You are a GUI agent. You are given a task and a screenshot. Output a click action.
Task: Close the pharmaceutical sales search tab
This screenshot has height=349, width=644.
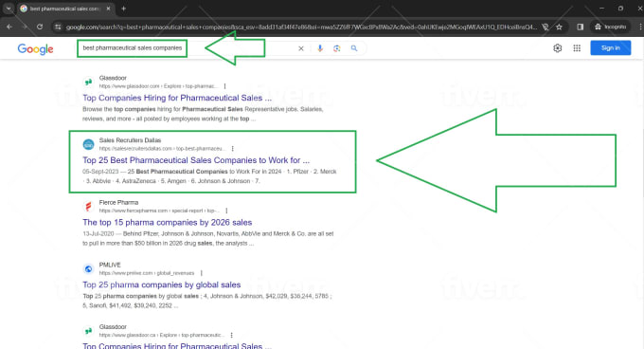pyautogui.click(x=108, y=9)
